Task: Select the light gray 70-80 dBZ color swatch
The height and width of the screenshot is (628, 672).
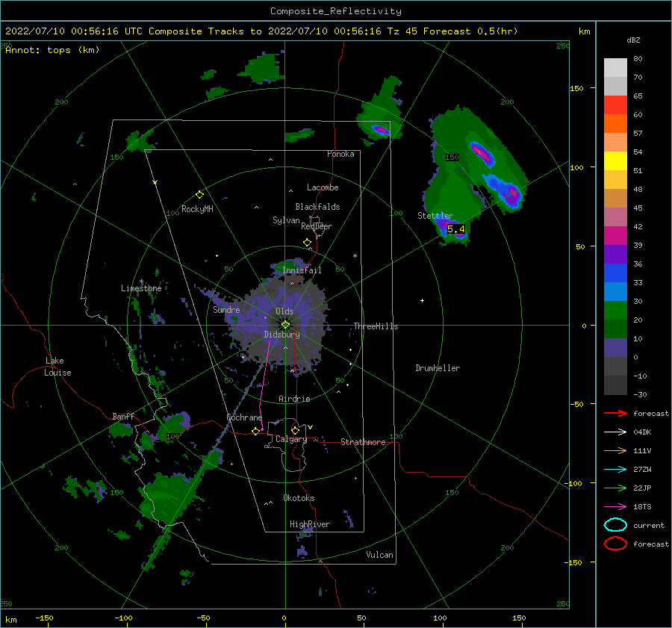Action: [615, 68]
